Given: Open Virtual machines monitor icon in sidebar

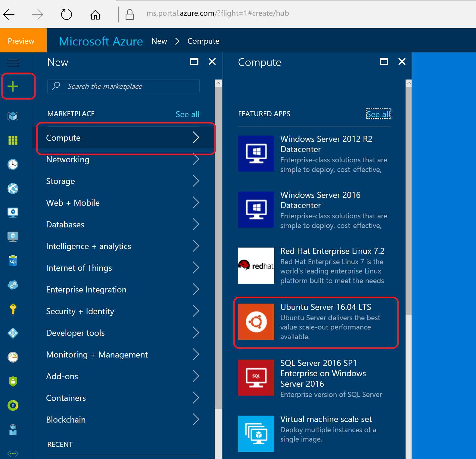Looking at the screenshot, I should (x=13, y=212).
